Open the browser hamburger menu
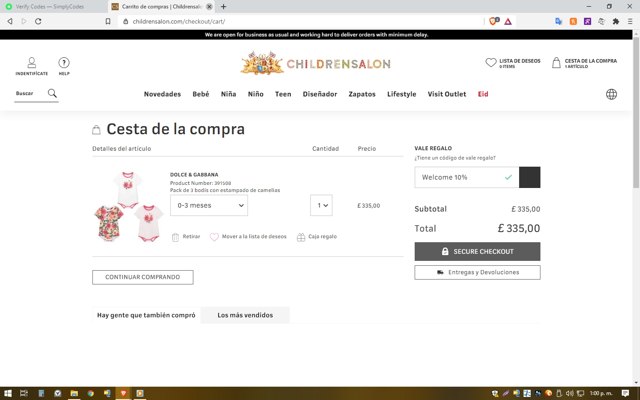640x400 pixels. [630, 21]
